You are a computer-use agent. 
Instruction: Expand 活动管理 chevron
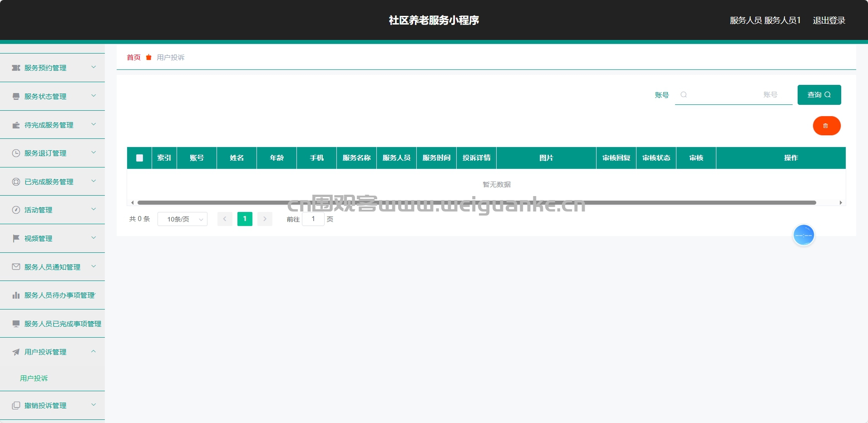coord(94,209)
